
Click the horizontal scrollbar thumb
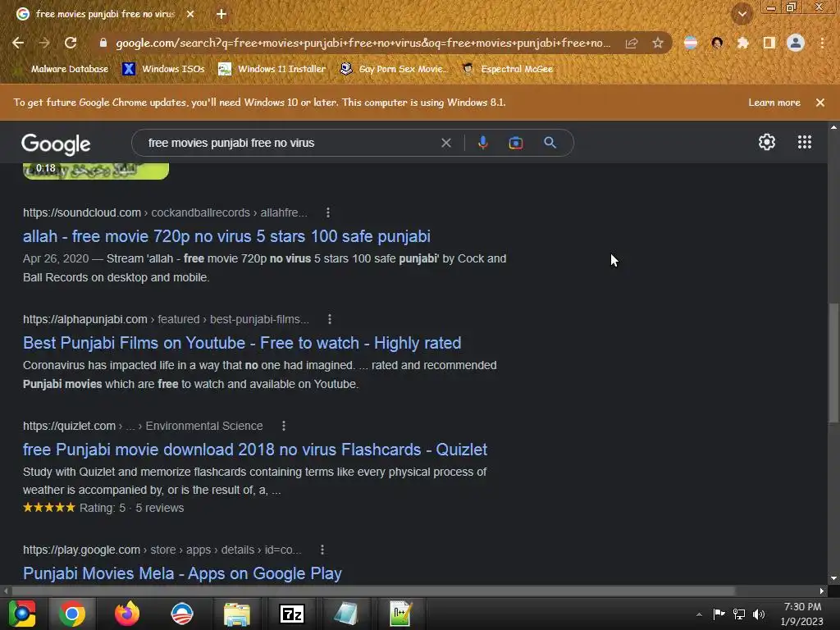point(373,591)
